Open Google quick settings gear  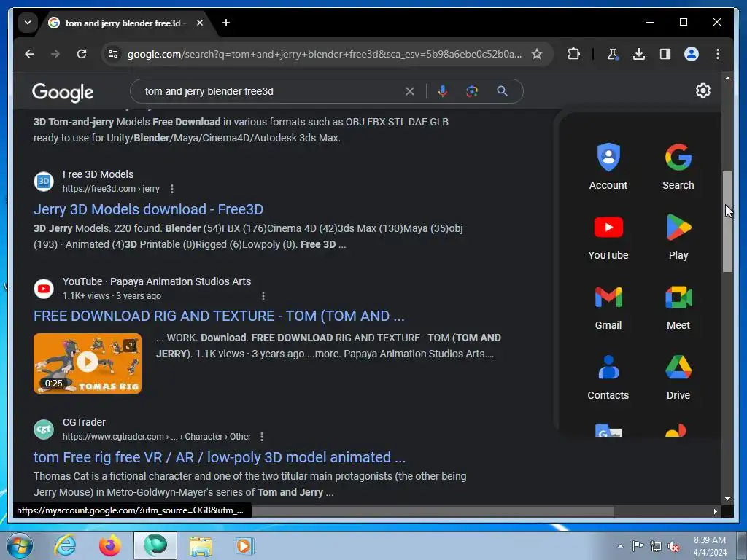(x=703, y=90)
